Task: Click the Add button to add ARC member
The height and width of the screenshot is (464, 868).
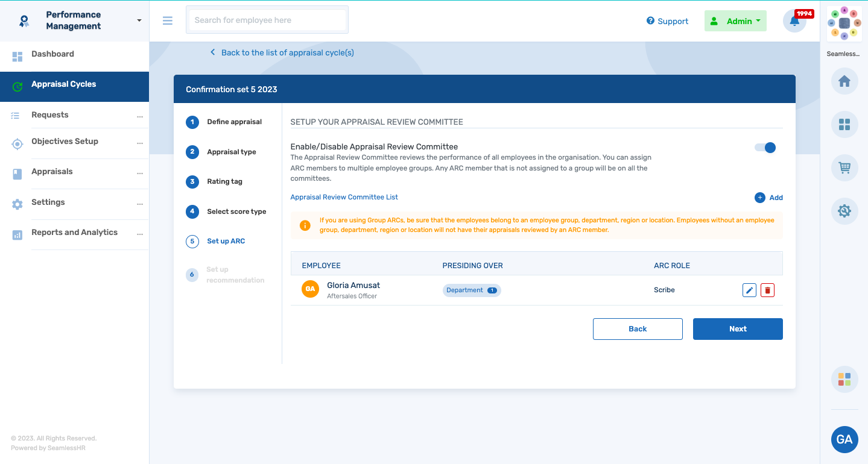Action: click(x=769, y=198)
